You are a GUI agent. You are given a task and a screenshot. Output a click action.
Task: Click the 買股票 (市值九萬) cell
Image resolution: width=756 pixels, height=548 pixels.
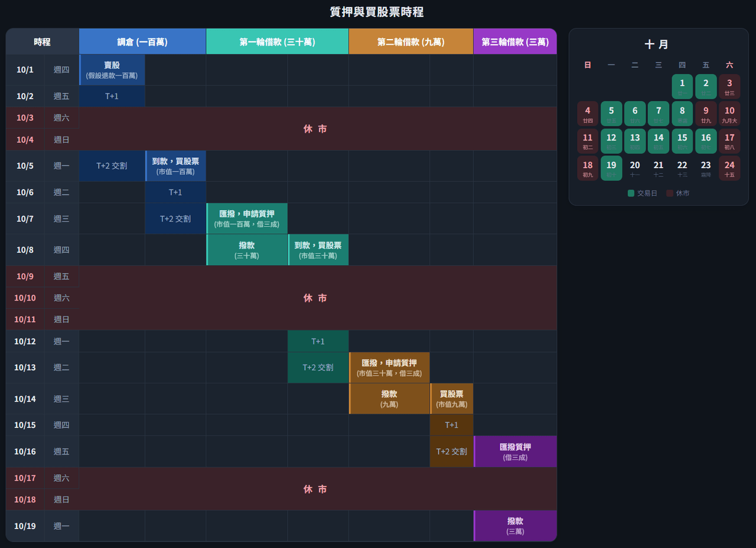[x=452, y=399]
